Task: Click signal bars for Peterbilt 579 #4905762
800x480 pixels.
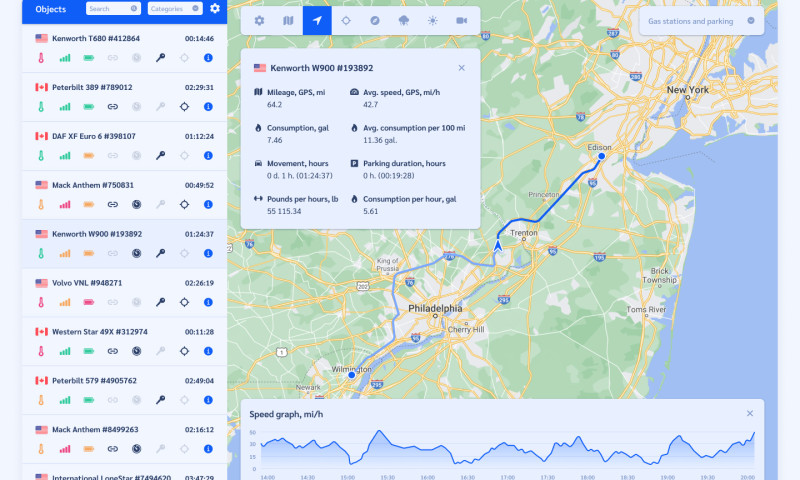Action: click(x=65, y=400)
